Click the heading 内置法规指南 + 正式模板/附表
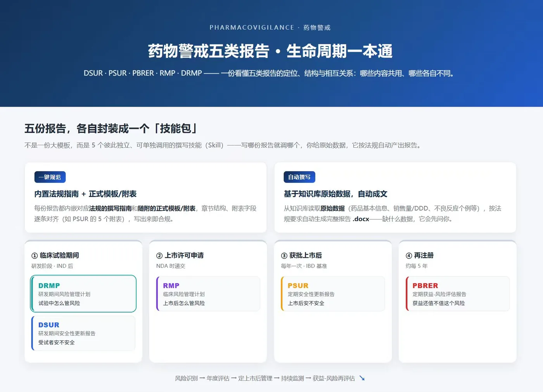This screenshot has width=543, height=392. (85, 194)
